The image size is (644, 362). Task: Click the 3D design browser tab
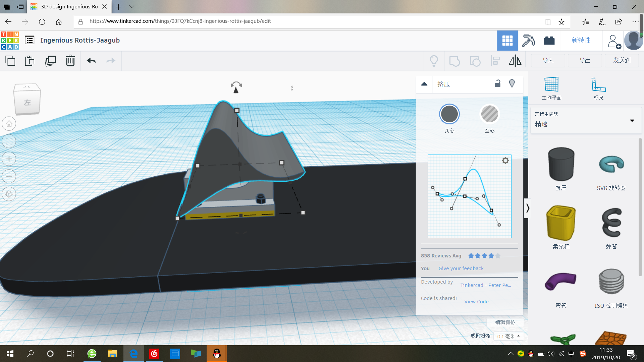point(69,7)
